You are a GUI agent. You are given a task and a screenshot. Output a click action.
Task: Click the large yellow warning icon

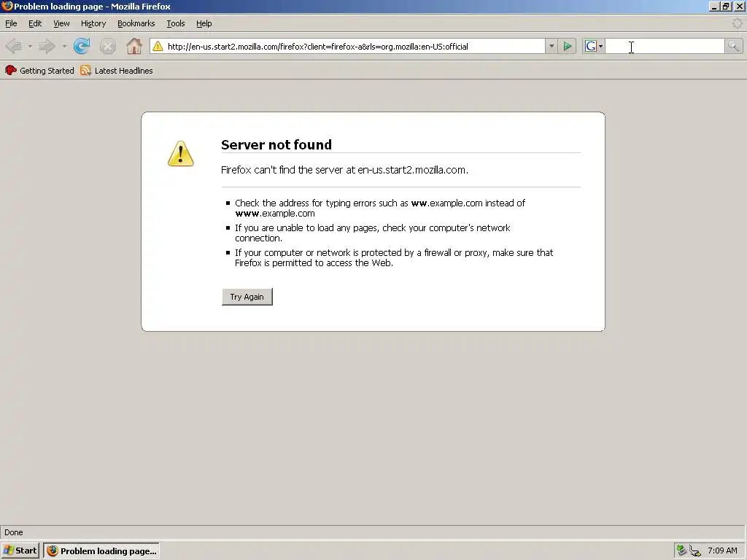tap(181, 153)
